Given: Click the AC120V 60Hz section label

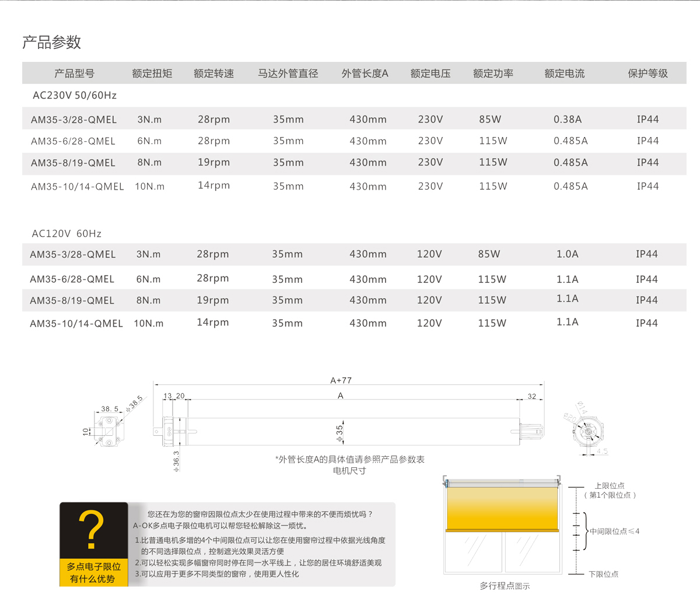Looking at the screenshot, I should pos(66,233).
